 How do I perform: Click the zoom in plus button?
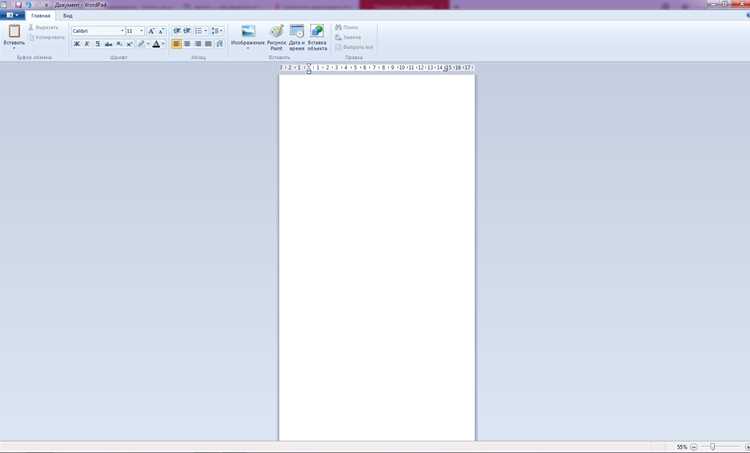pos(748,447)
